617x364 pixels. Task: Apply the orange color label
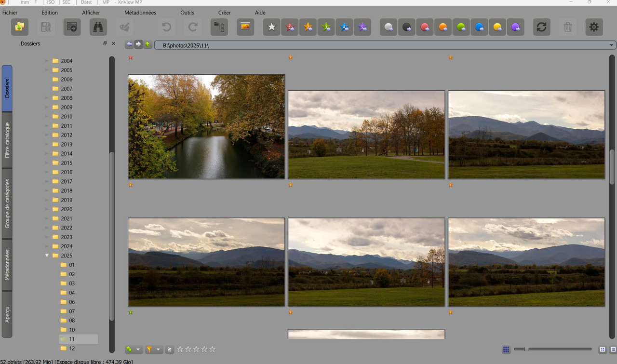443,27
